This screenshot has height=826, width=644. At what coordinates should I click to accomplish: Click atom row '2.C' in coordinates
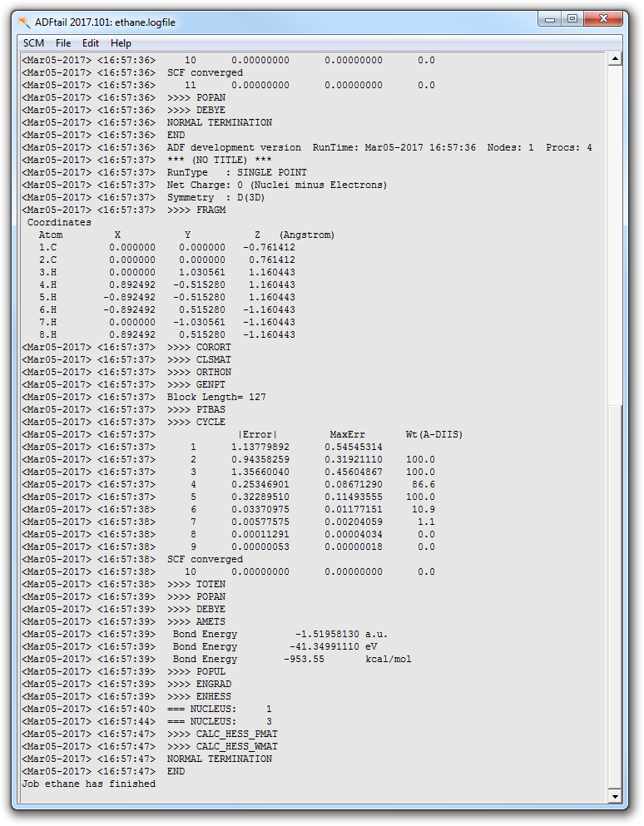pos(166,260)
